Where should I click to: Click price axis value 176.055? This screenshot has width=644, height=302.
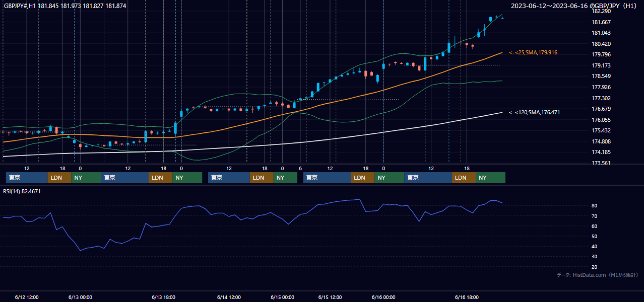[x=601, y=120]
